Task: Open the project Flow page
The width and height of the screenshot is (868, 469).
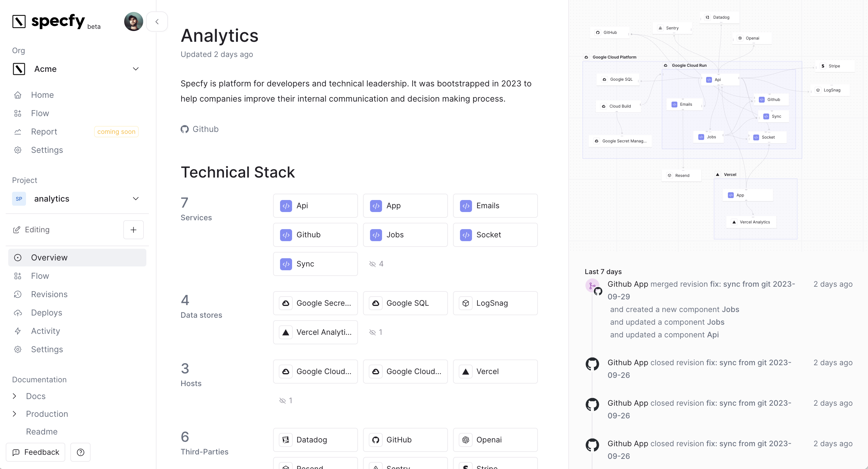Action: (x=40, y=276)
